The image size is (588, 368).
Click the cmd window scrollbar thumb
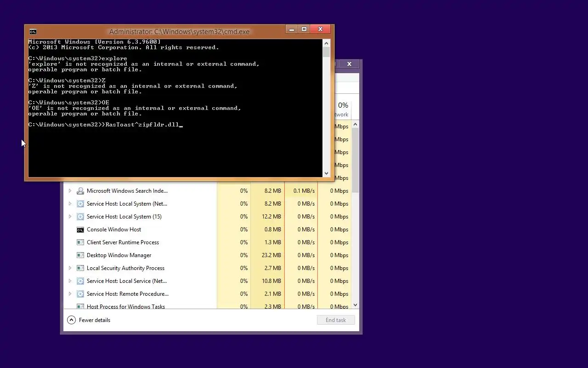pos(326,52)
